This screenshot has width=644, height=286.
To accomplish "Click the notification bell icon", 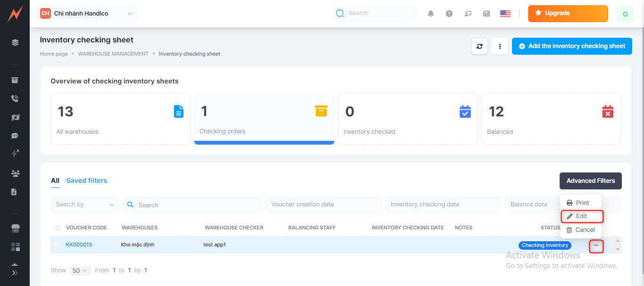I will tap(430, 14).
